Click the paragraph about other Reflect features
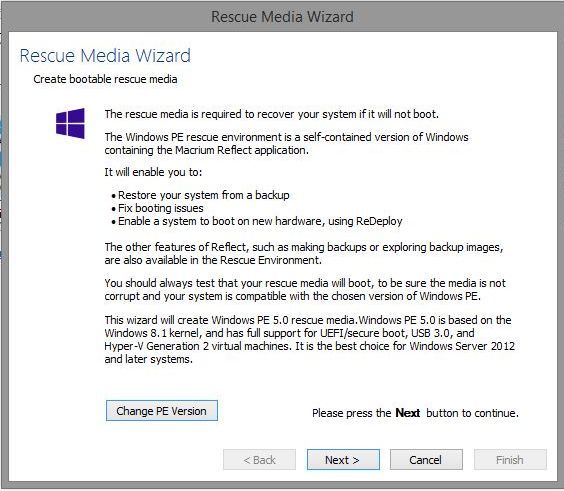 304,254
